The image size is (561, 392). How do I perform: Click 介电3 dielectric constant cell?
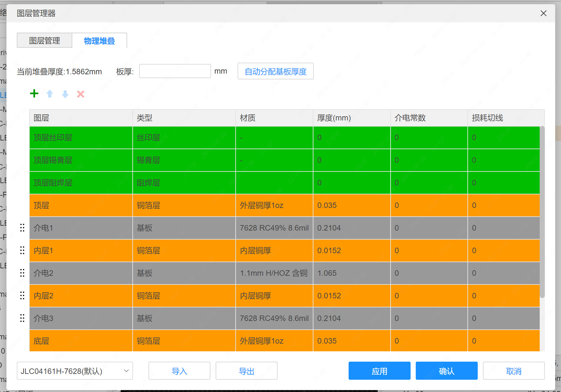point(429,318)
